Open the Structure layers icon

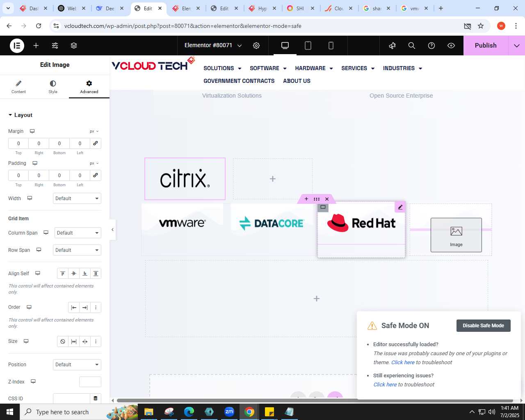[x=74, y=46]
